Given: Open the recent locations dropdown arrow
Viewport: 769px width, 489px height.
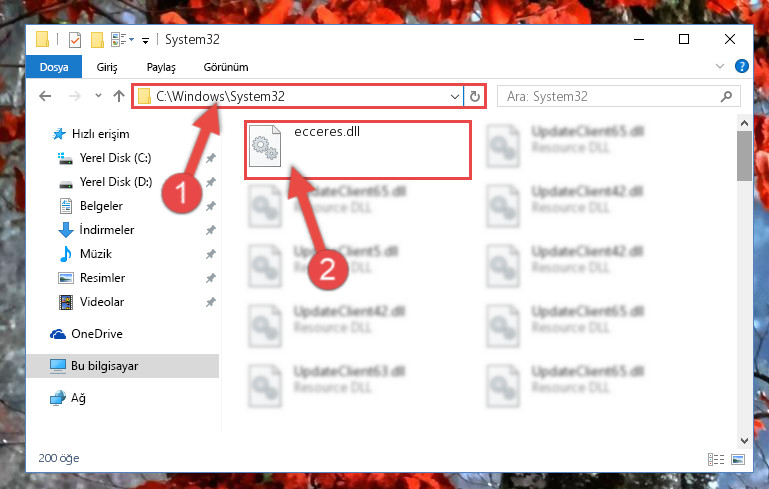Looking at the screenshot, I should click(x=98, y=96).
